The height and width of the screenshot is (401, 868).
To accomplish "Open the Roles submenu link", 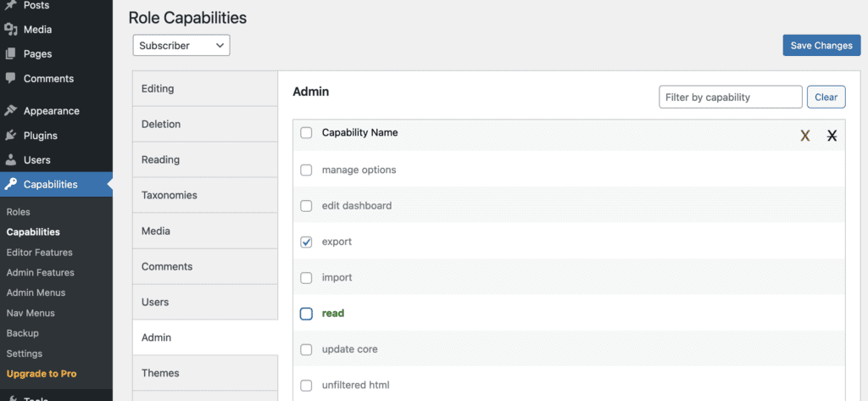I will pos(19,212).
